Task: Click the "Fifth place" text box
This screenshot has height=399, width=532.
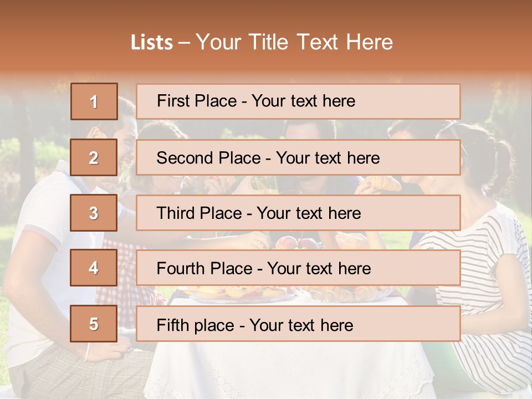Action: [298, 324]
